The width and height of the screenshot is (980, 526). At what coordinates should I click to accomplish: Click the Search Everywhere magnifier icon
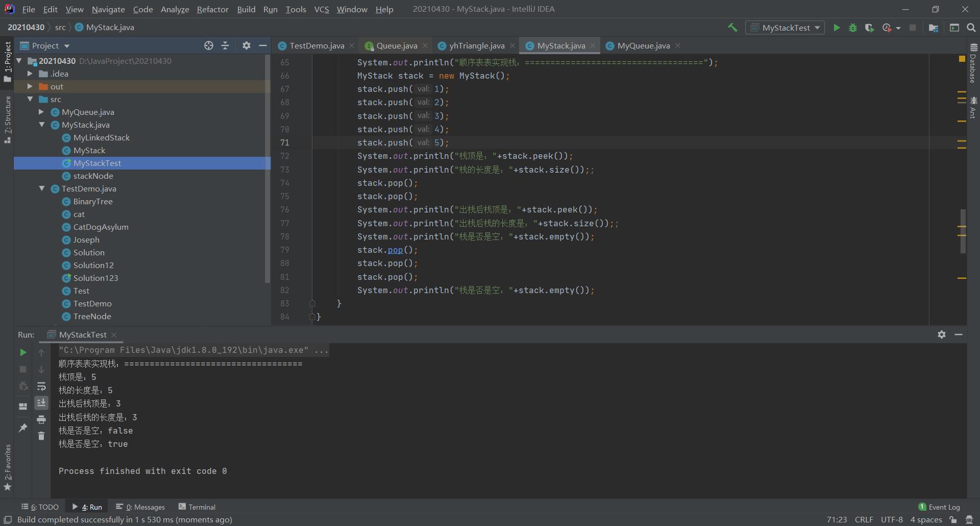coord(971,28)
